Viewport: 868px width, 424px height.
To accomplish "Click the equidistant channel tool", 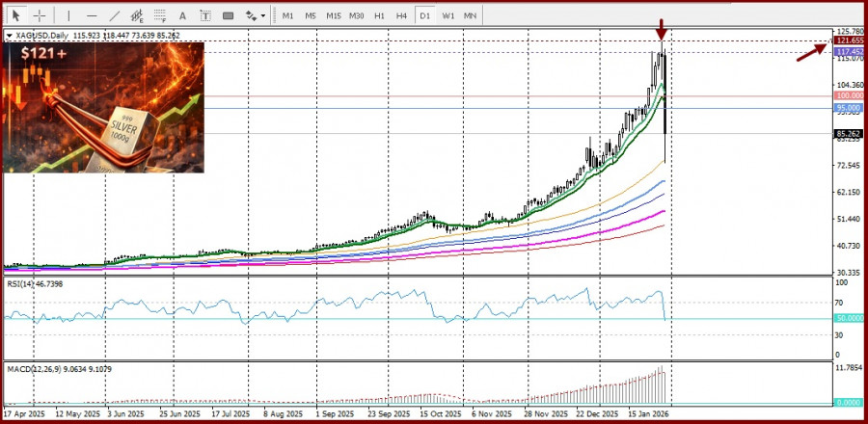I will (x=138, y=16).
